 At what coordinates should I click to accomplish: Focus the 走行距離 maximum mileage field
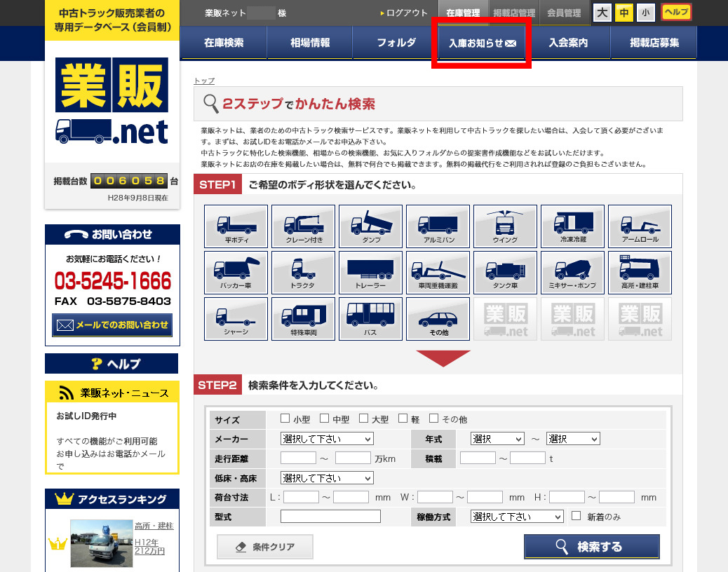353,458
